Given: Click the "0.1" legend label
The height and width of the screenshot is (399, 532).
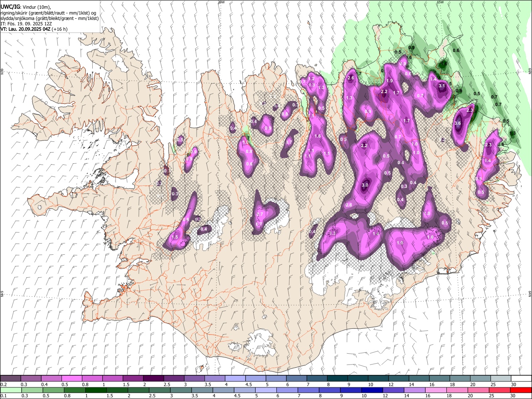Looking at the screenshot, I should coord(4,396).
